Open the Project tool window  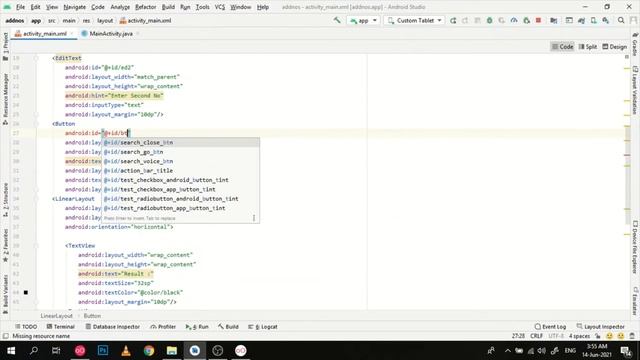pos(5,46)
